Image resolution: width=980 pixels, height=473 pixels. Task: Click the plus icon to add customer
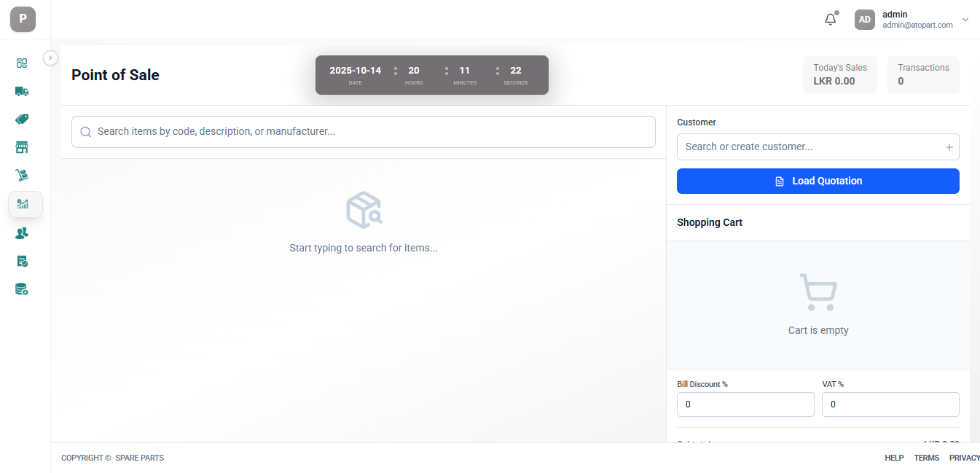point(949,147)
